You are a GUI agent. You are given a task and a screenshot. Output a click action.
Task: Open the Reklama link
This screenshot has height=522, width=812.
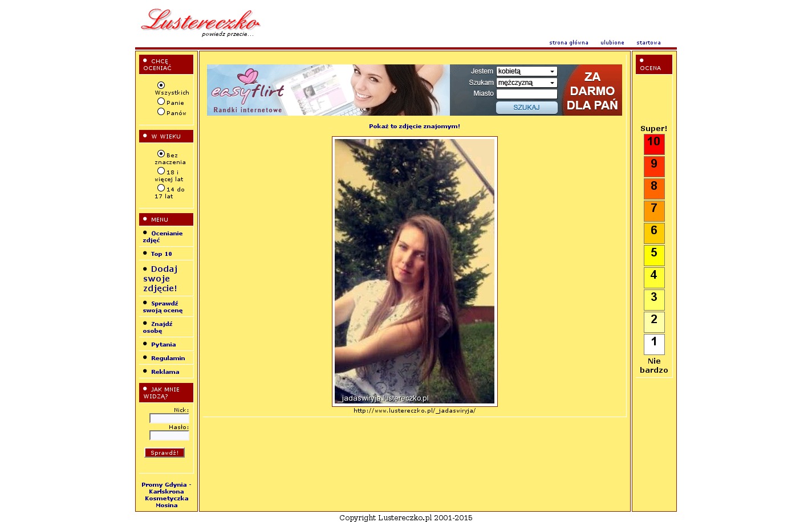tap(165, 372)
